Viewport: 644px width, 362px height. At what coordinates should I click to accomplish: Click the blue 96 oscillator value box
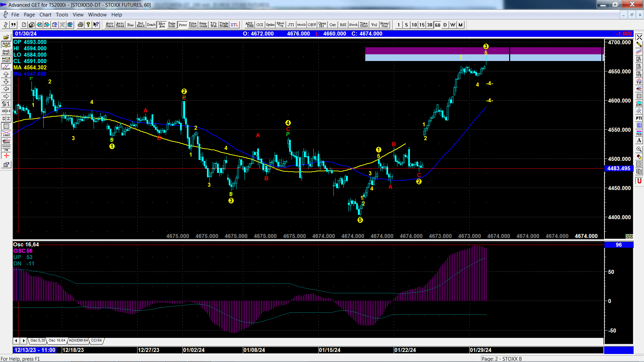click(x=619, y=245)
